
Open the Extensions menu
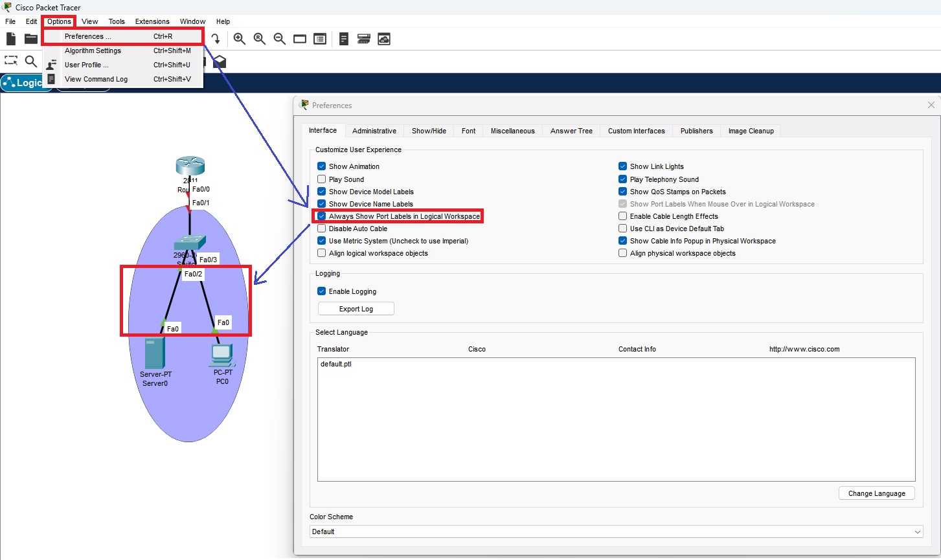point(152,21)
